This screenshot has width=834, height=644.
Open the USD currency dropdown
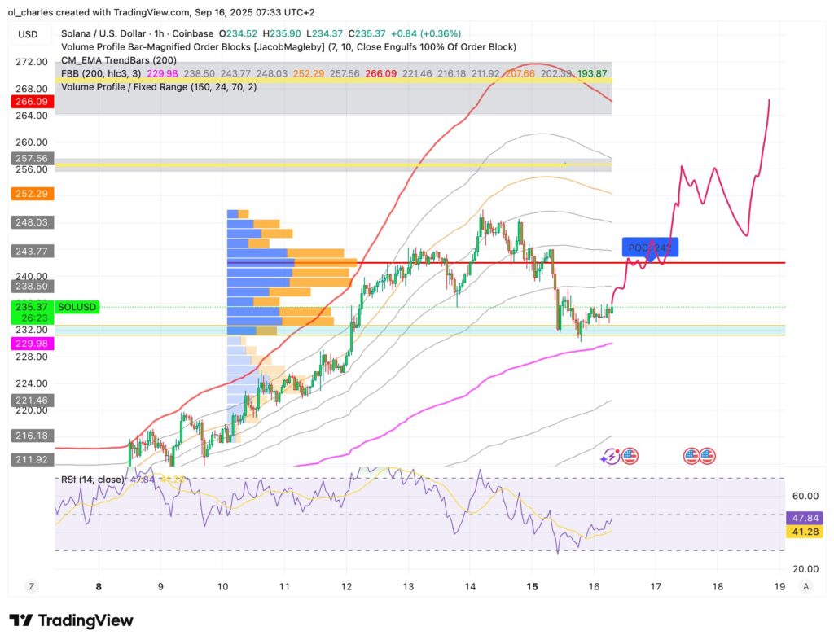[29, 34]
